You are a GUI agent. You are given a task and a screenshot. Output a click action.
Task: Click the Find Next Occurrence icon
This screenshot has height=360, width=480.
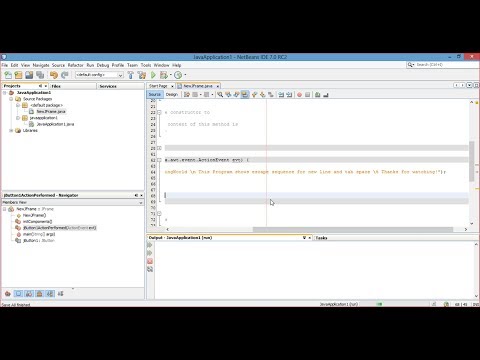click(x=236, y=95)
